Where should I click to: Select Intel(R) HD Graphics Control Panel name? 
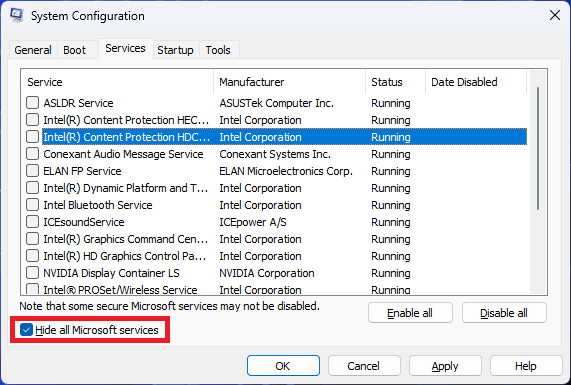tap(125, 256)
